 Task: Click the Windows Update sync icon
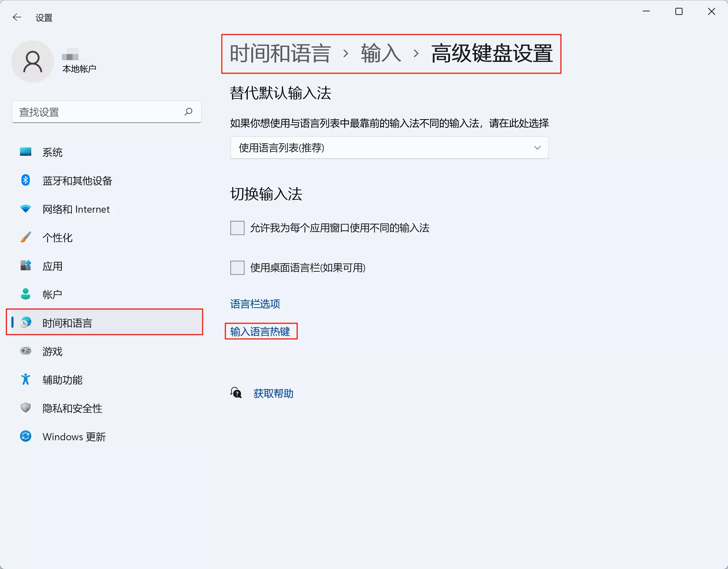tap(26, 436)
